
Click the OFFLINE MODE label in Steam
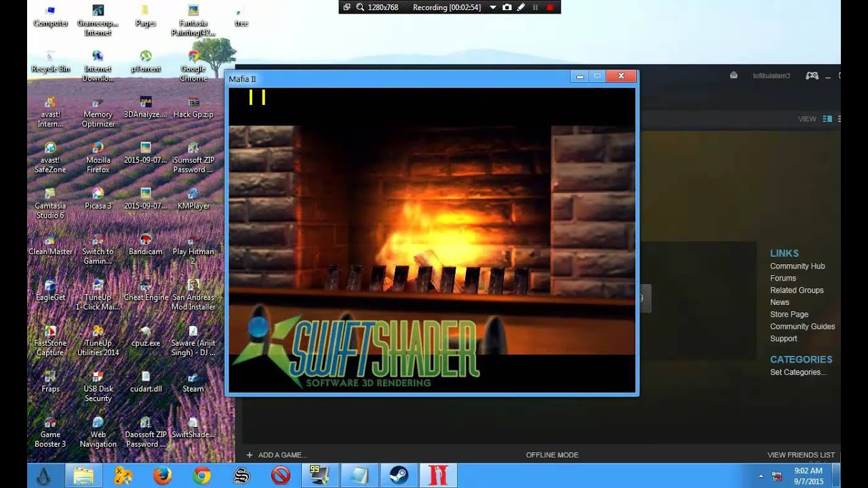(x=552, y=455)
